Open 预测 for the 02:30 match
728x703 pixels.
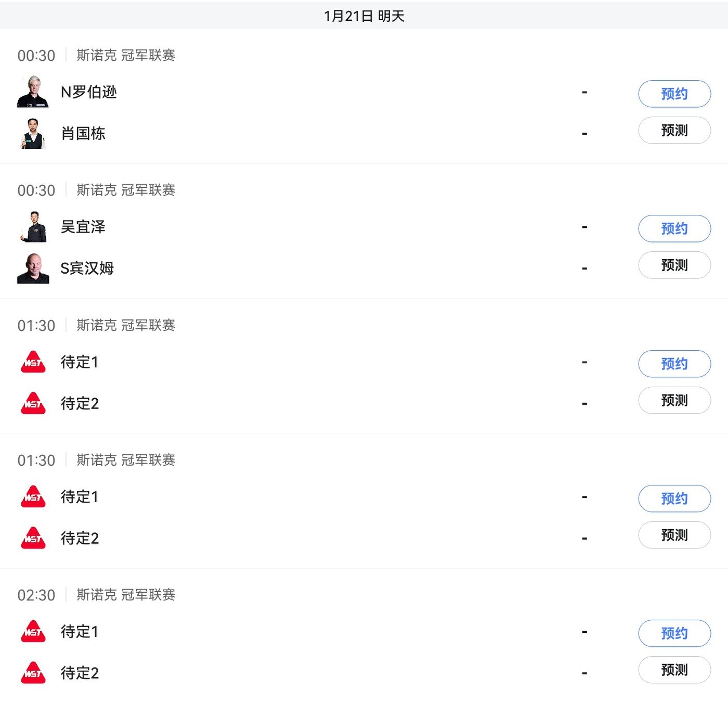(x=674, y=670)
